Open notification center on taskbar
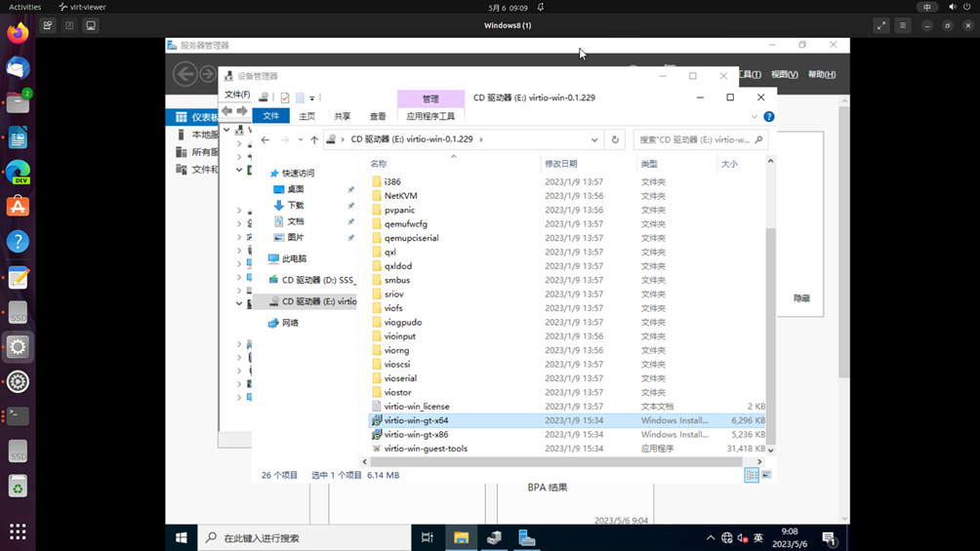Screen dimensions: 980x551 (x=829, y=538)
